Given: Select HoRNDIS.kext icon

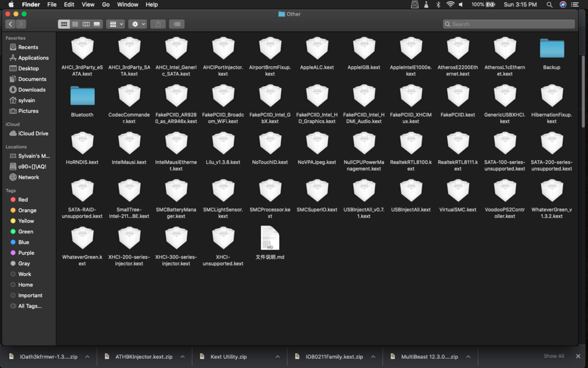Looking at the screenshot, I should pyautogui.click(x=82, y=144).
